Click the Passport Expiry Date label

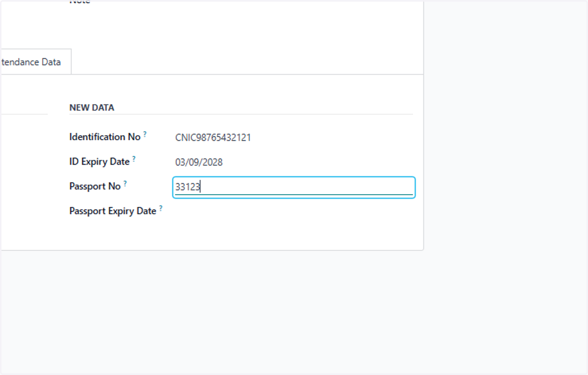[x=113, y=211]
